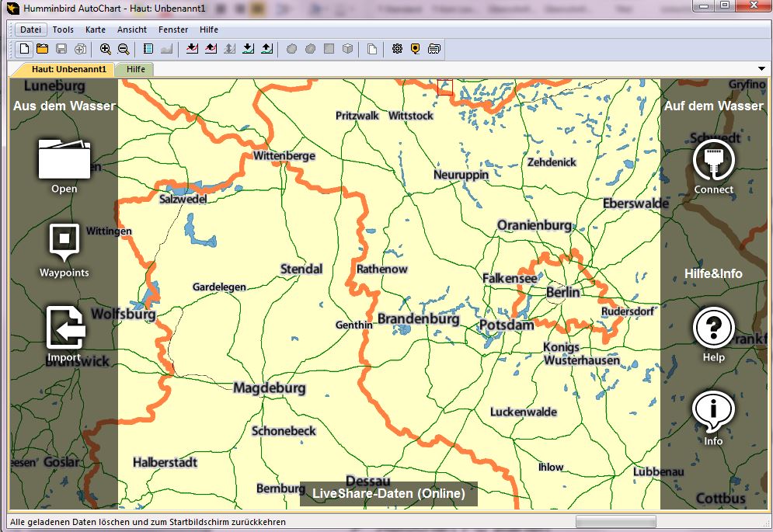This screenshot has width=773, height=532.
Task: Click the LiveShare-Daten (Online) button
Action: pyautogui.click(x=388, y=494)
